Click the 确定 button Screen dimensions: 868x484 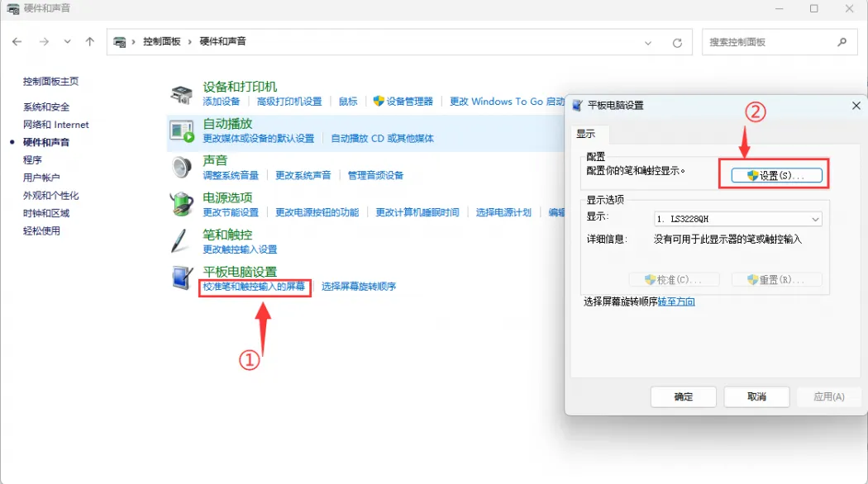tap(683, 396)
